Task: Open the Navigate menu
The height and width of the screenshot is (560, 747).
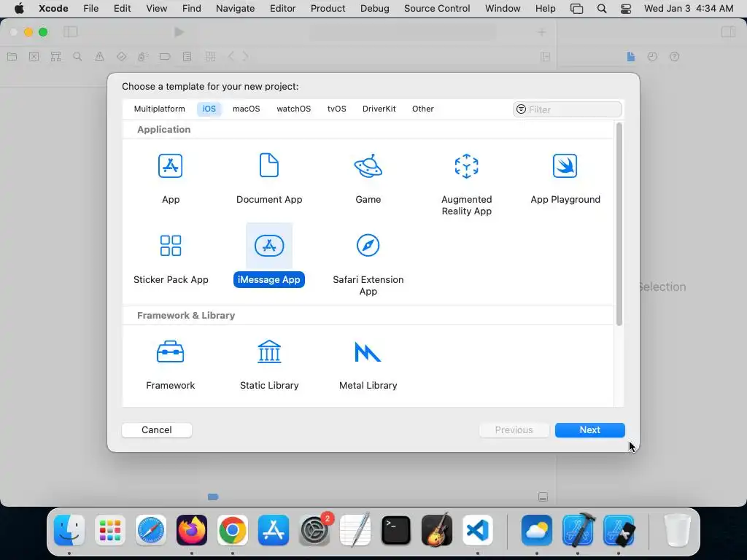Action: point(236,9)
